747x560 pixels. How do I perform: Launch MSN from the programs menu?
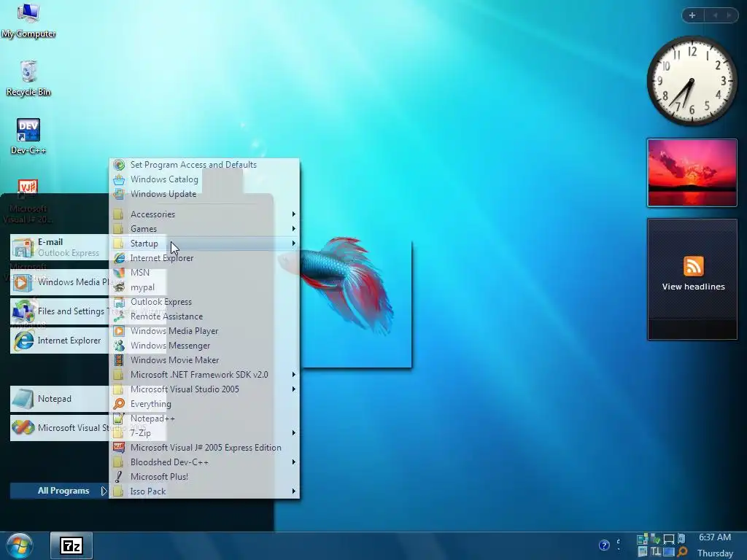coord(204,273)
